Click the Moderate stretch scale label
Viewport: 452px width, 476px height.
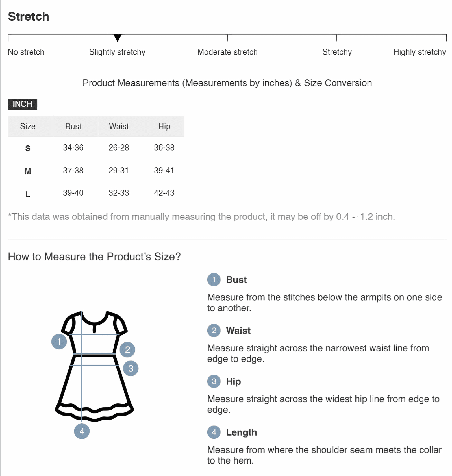coord(227,52)
